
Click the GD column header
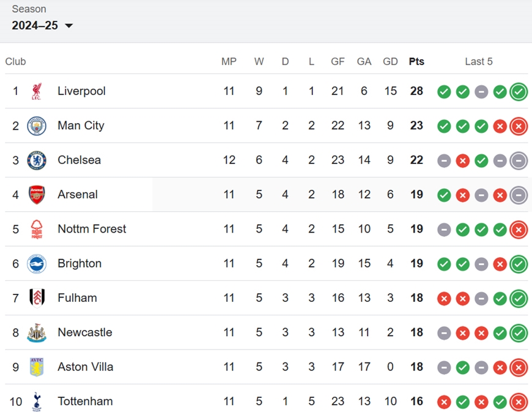[390, 61]
